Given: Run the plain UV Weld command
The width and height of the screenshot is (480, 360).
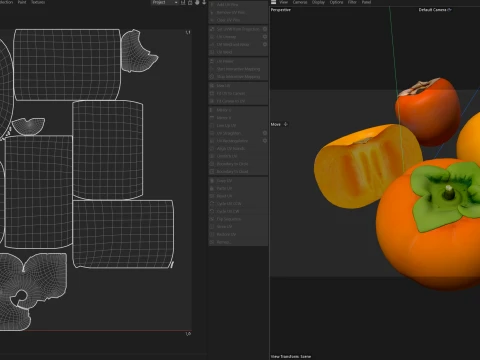Looking at the screenshot, I should tap(238, 52).
